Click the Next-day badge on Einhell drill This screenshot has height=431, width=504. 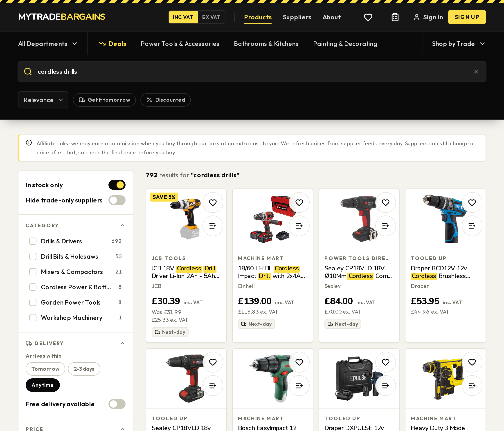[256, 324]
